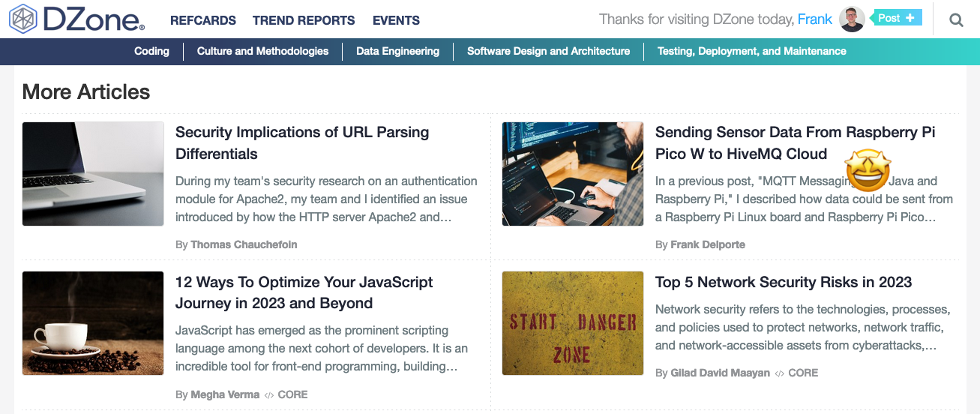The image size is (980, 414).
Task: Open the Refcards menu
Action: [x=202, y=20]
